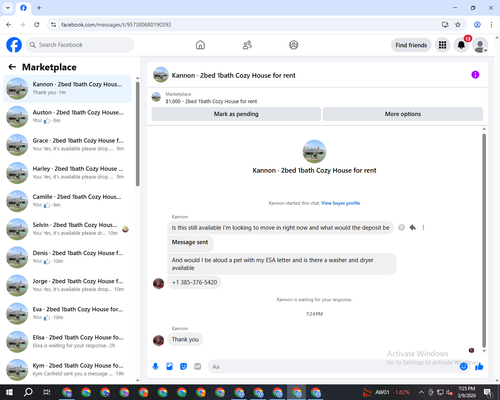Open Kannon conversation in chat list
This screenshot has width=500, height=400.
tap(67, 89)
